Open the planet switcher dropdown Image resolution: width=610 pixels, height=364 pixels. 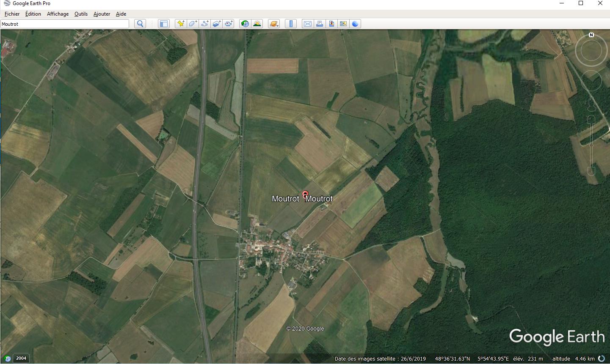click(274, 24)
